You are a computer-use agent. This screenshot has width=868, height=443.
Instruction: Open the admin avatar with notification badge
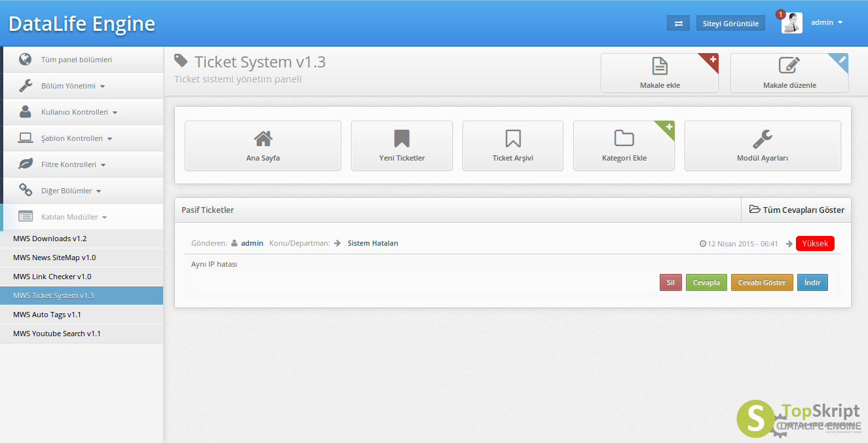[x=791, y=23]
